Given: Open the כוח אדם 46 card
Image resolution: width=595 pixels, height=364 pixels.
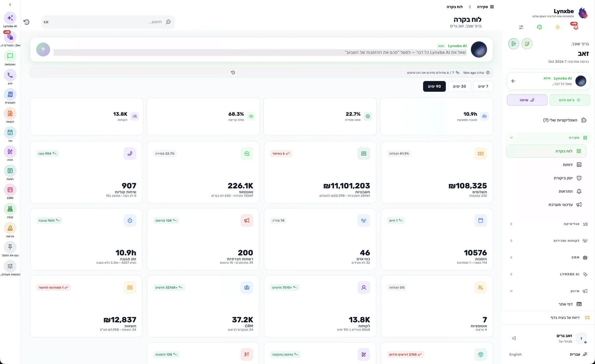Looking at the screenshot, I should point(320,239).
